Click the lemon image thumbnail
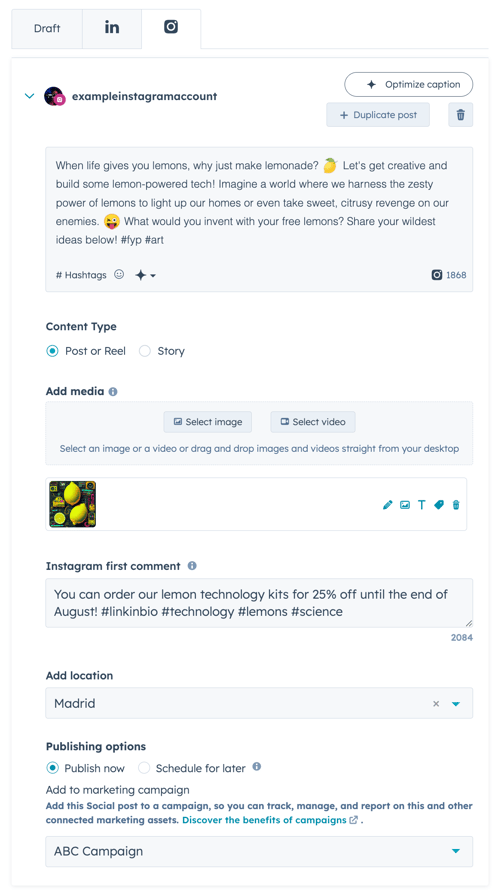 click(72, 504)
